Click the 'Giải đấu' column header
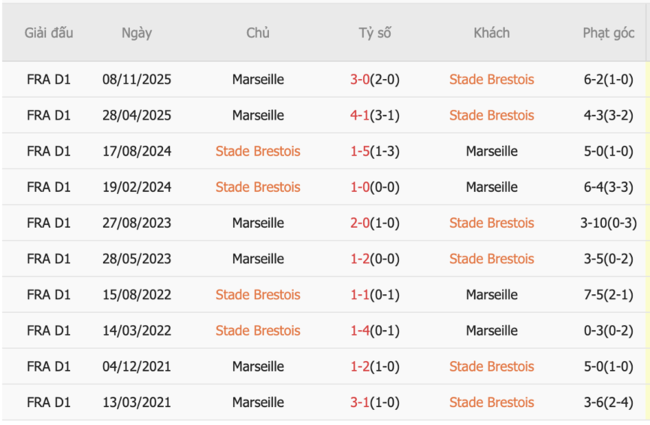650x425 pixels. [49, 33]
